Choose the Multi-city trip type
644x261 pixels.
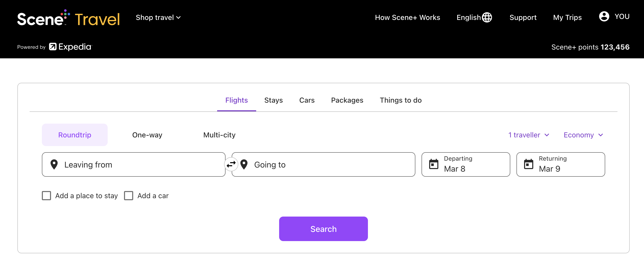coord(219,135)
